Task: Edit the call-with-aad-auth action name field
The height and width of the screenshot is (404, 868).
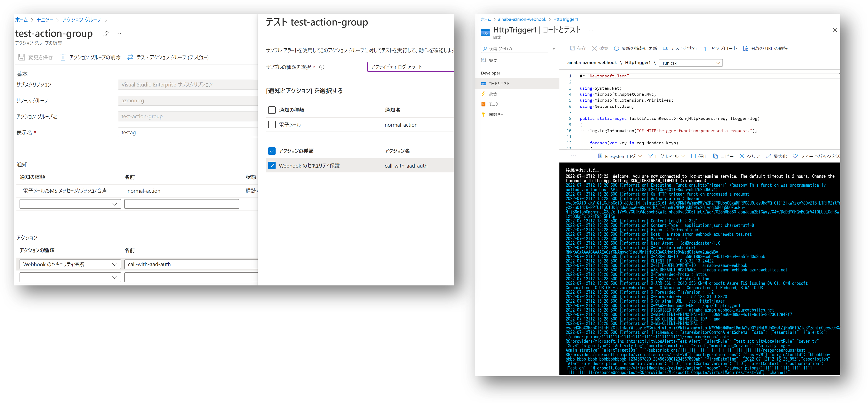Action: [x=191, y=264]
